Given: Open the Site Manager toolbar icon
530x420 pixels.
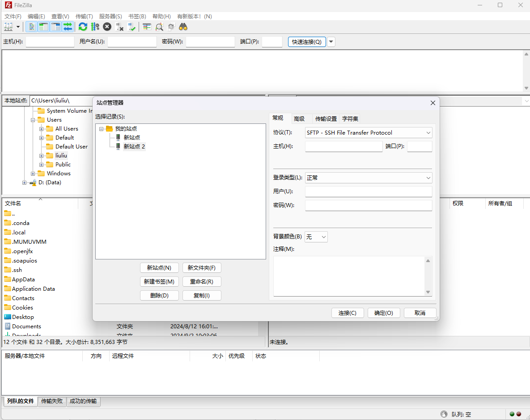Looking at the screenshot, I should 8,27.
